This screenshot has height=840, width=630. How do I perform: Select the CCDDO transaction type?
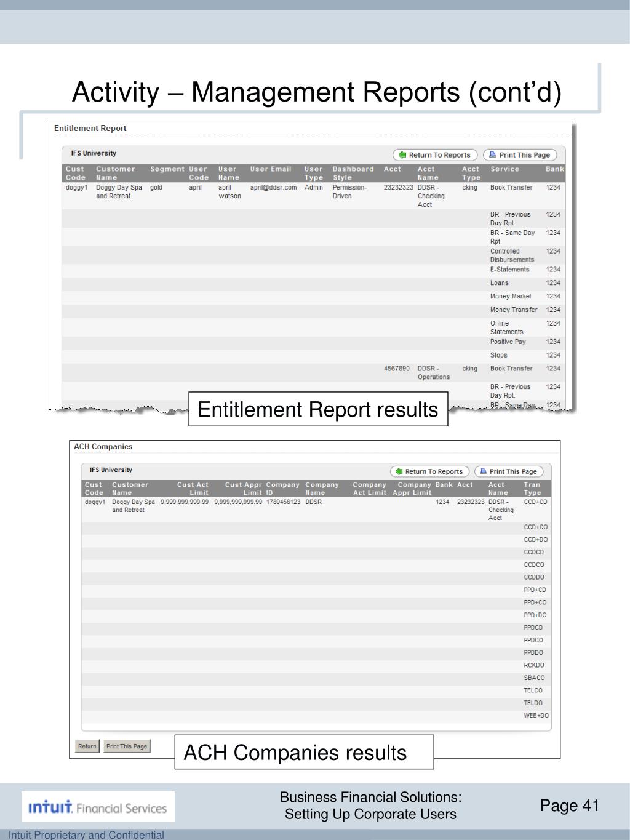[x=533, y=578]
